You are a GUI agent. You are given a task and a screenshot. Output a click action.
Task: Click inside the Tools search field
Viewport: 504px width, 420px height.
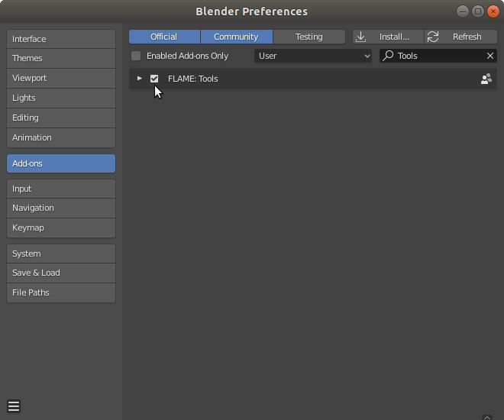tap(438, 56)
